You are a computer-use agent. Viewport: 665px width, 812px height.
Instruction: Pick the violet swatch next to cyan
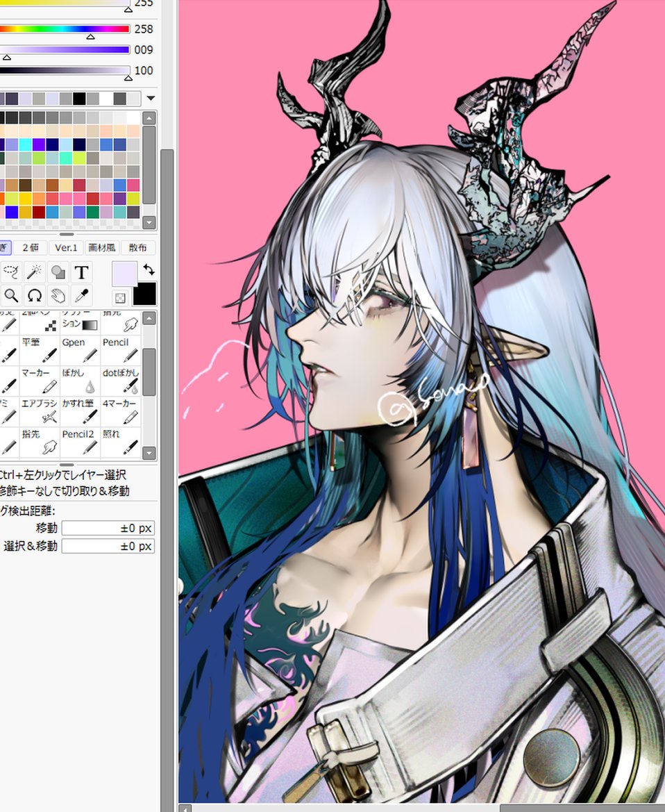[x=39, y=144]
